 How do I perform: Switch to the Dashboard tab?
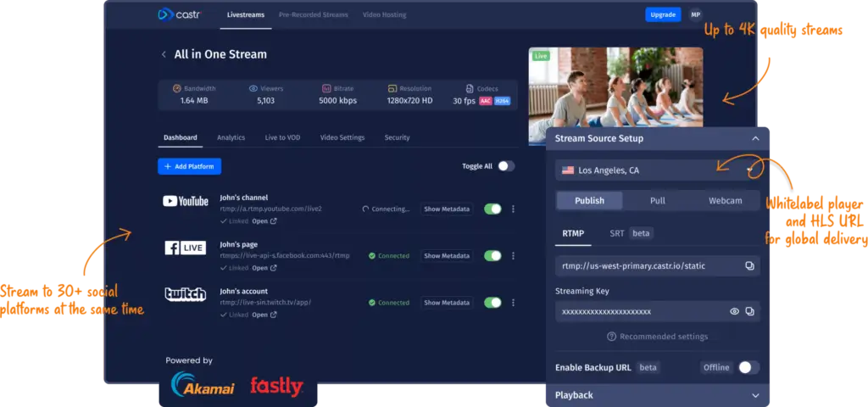181,137
